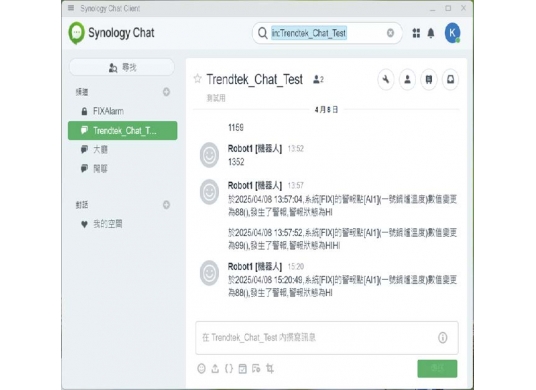Focus the search box with in:Trendtek_Chat_Test
This screenshot has width=536, height=390.
pos(327,33)
